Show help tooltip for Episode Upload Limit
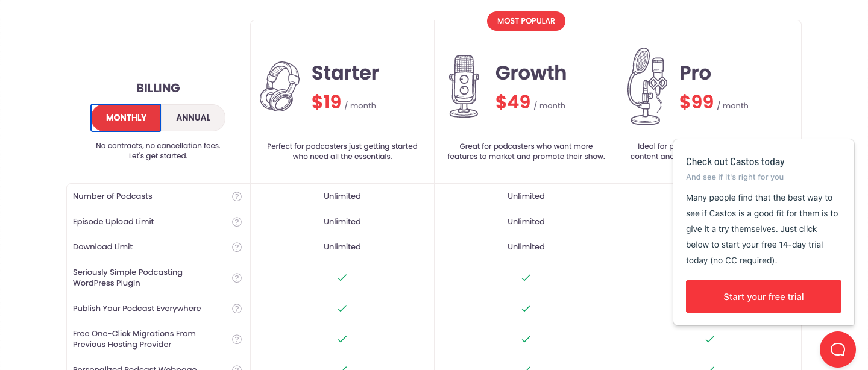This screenshot has height=370, width=868. [237, 222]
